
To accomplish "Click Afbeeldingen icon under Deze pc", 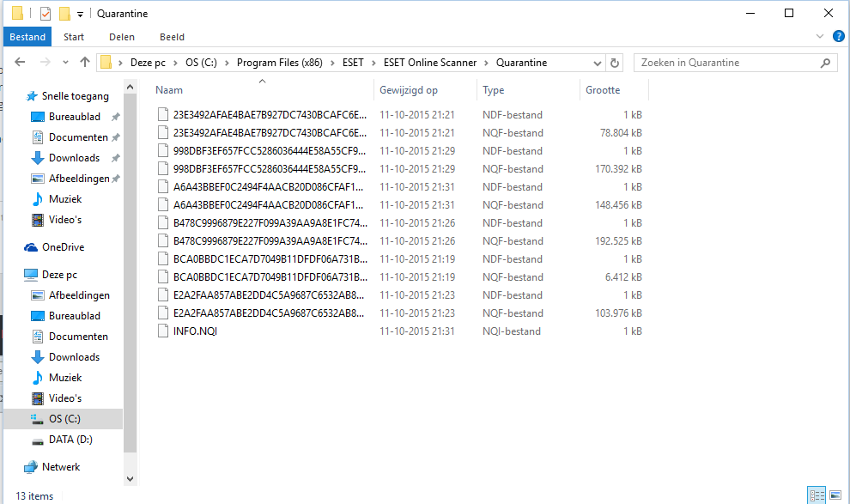I will point(38,295).
